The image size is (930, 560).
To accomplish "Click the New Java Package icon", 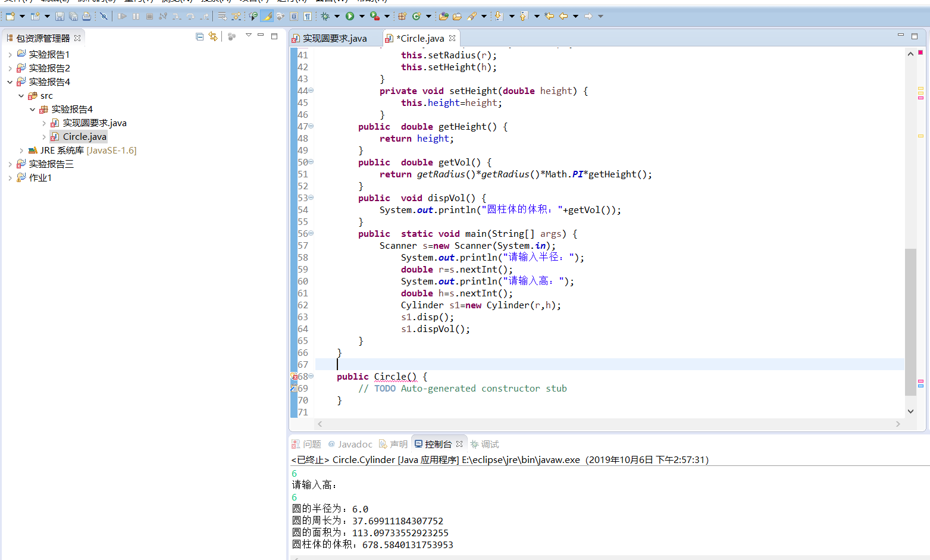I will click(x=402, y=16).
